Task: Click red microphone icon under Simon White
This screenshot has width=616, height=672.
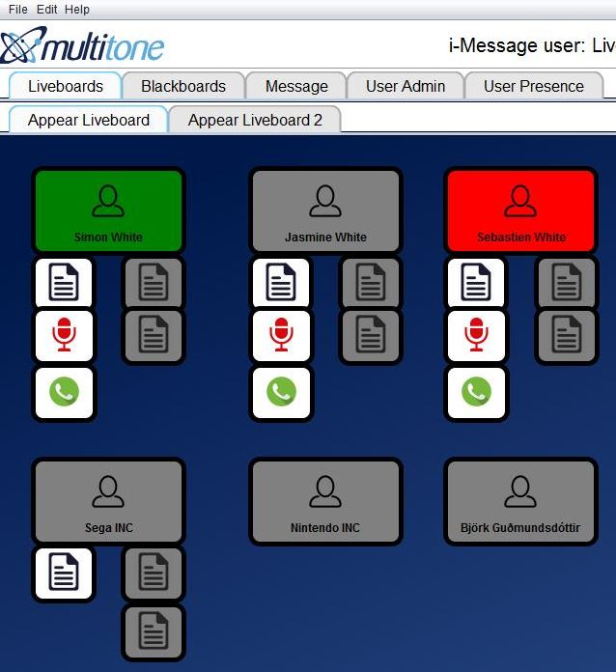Action: [x=64, y=336]
